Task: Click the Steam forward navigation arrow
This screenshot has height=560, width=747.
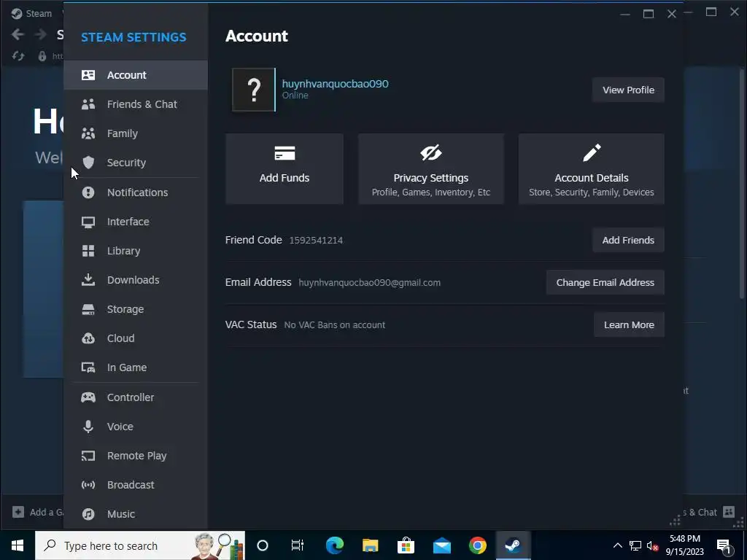Action: [41, 34]
